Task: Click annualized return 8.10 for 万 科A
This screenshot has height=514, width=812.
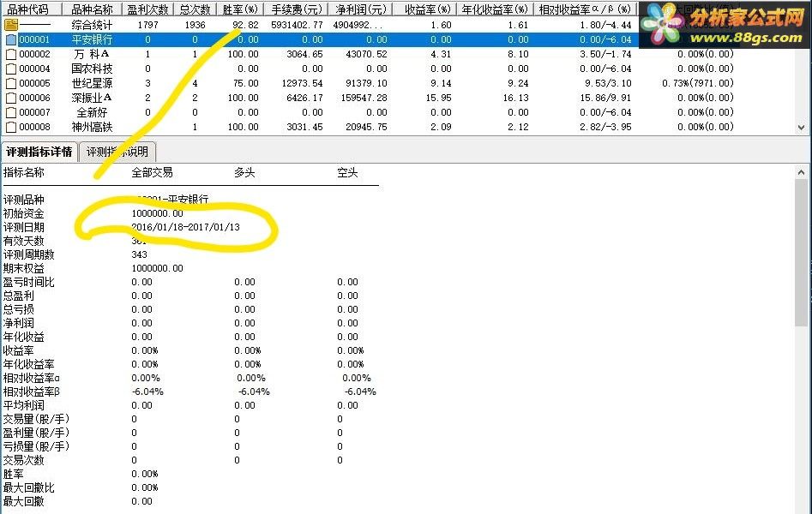Action: (x=518, y=54)
